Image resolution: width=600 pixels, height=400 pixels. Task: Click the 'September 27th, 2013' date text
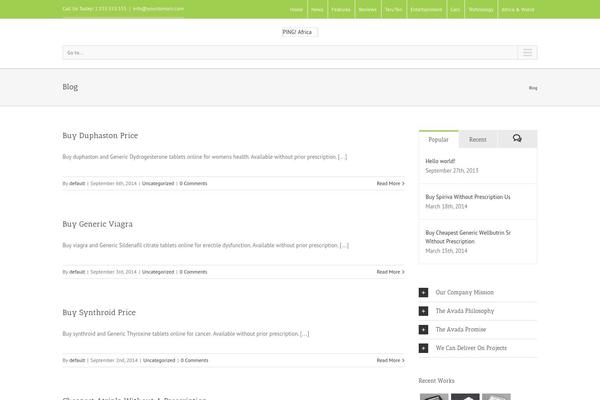coord(452,170)
